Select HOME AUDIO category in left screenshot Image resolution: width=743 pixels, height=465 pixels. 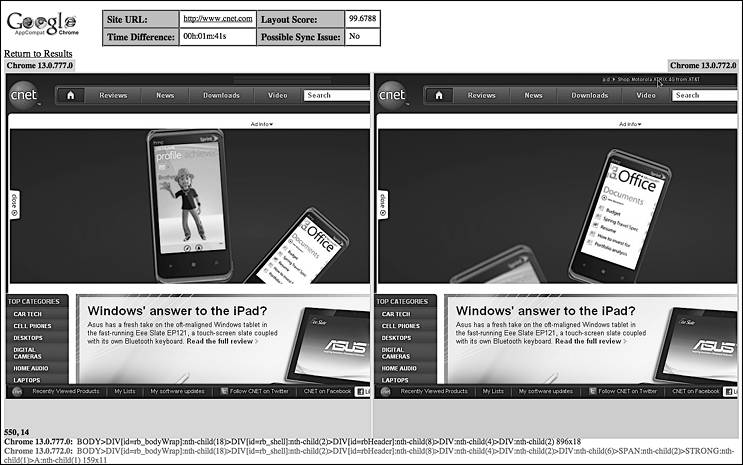[x=31, y=368]
